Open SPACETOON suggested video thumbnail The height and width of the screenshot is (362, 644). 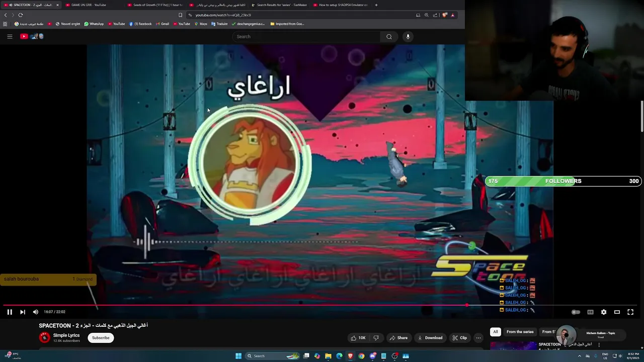(513, 346)
